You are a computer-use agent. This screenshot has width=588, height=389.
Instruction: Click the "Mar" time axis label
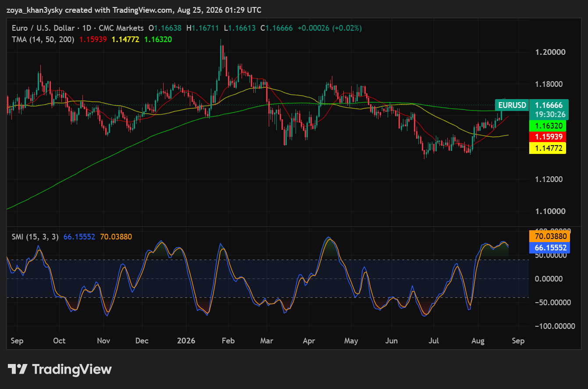[x=267, y=341]
